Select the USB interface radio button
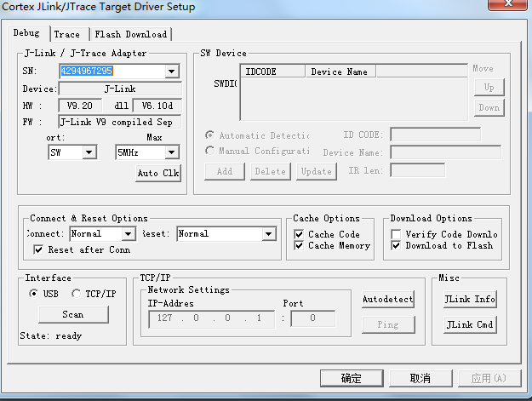The width and height of the screenshot is (532, 401). tap(33, 294)
